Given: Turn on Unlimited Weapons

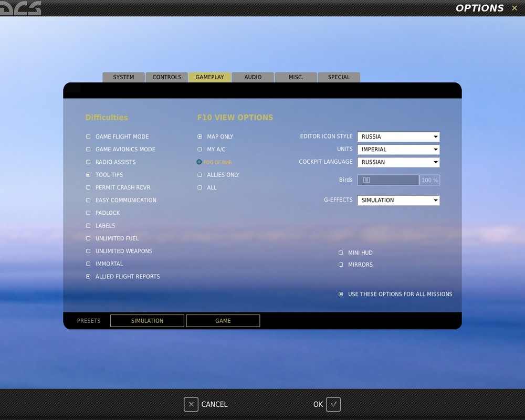Looking at the screenshot, I should click(x=88, y=251).
